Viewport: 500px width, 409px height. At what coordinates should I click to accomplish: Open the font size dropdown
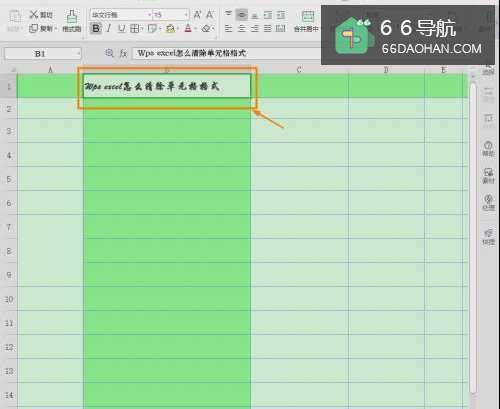(x=186, y=15)
